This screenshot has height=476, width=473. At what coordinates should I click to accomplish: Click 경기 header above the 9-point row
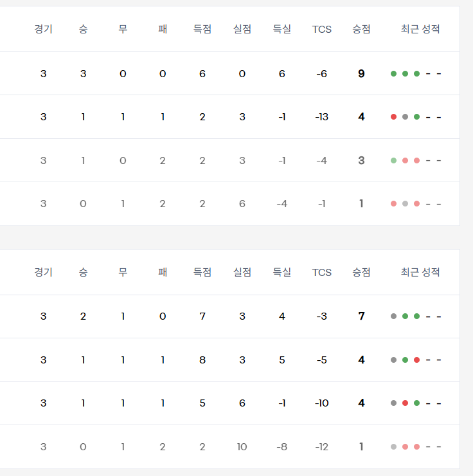click(43, 29)
